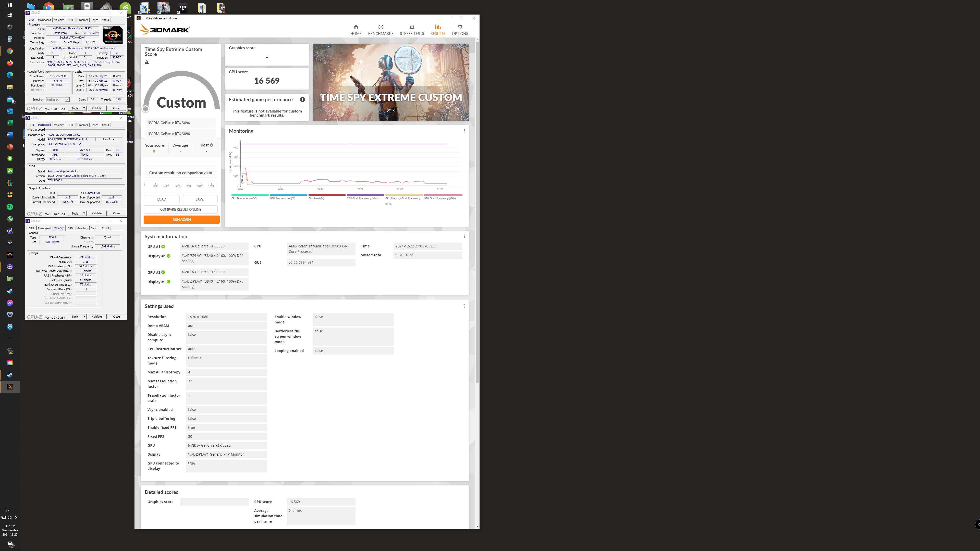Click COMPARE RESULT ONLINE
Viewport: 980px width, 551px height.
coord(181,209)
